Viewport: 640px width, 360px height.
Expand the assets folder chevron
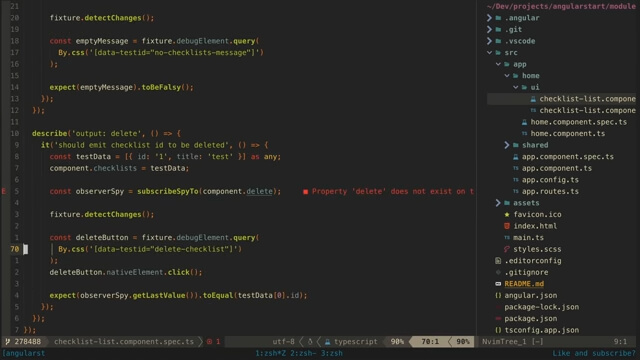pos(498,203)
